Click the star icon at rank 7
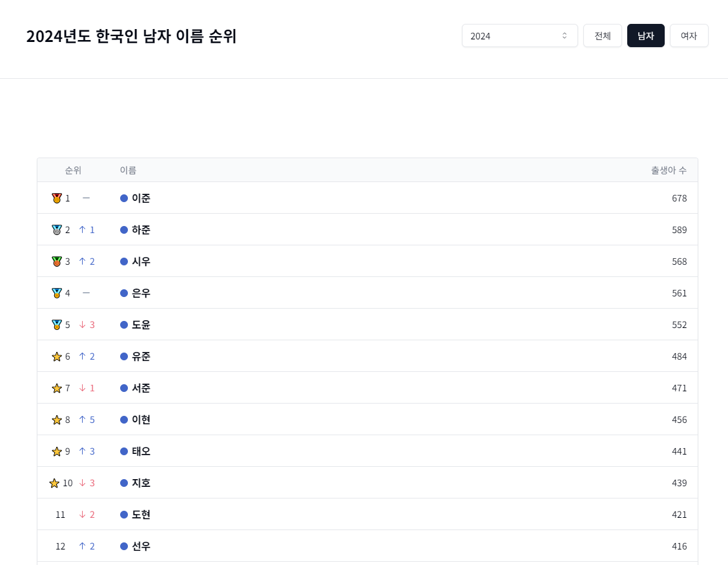The height and width of the screenshot is (565, 728). [x=57, y=388]
